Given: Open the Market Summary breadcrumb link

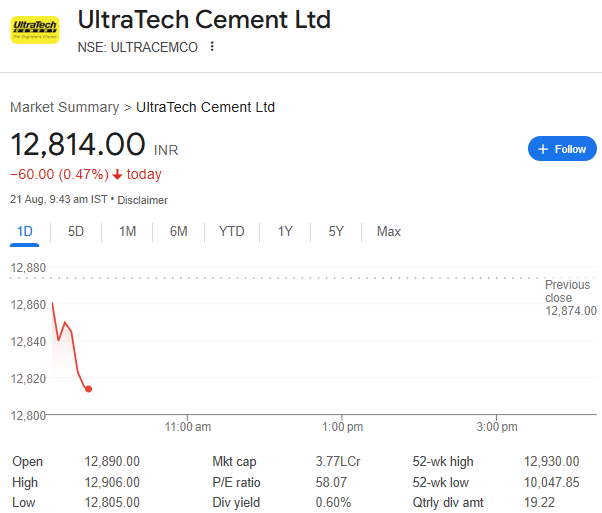Looking at the screenshot, I should pyautogui.click(x=64, y=107).
